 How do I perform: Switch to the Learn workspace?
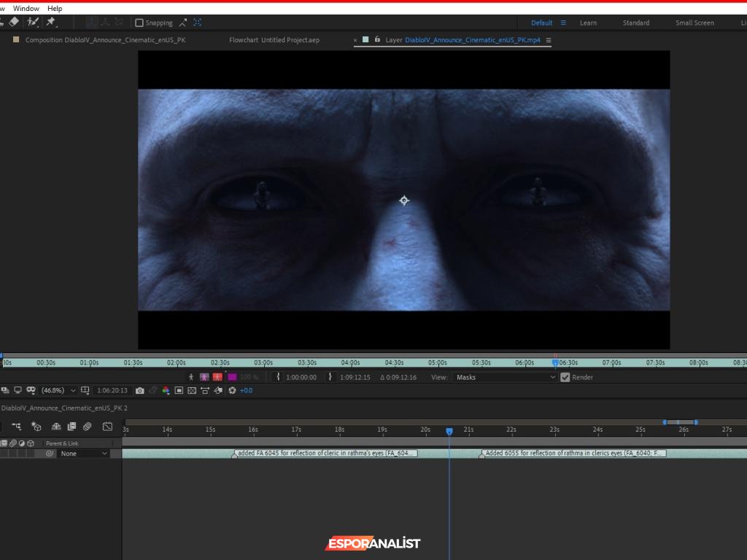[x=588, y=23]
